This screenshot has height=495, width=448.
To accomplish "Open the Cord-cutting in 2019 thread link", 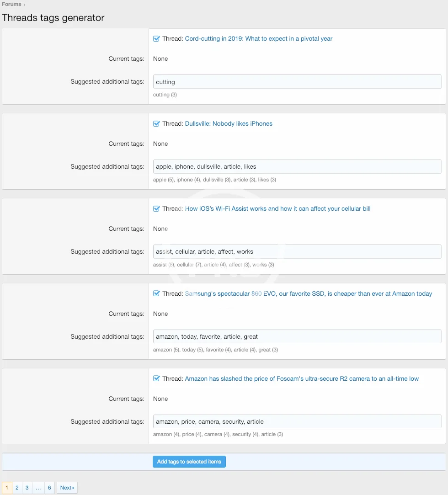I will coord(258,39).
